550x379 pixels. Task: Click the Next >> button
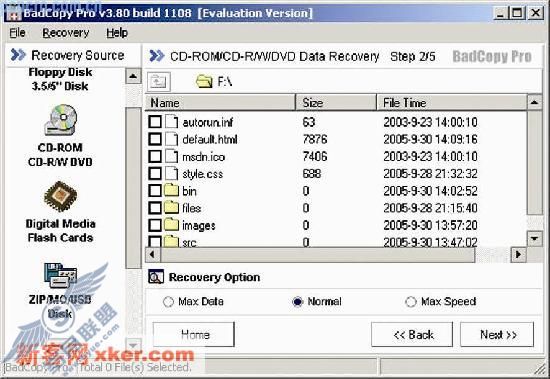497,334
